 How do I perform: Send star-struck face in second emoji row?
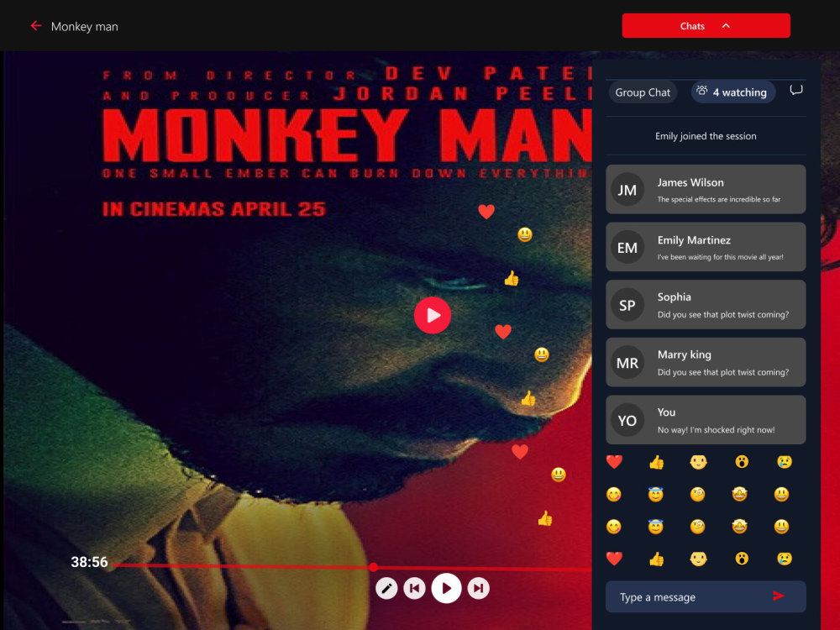(739, 494)
